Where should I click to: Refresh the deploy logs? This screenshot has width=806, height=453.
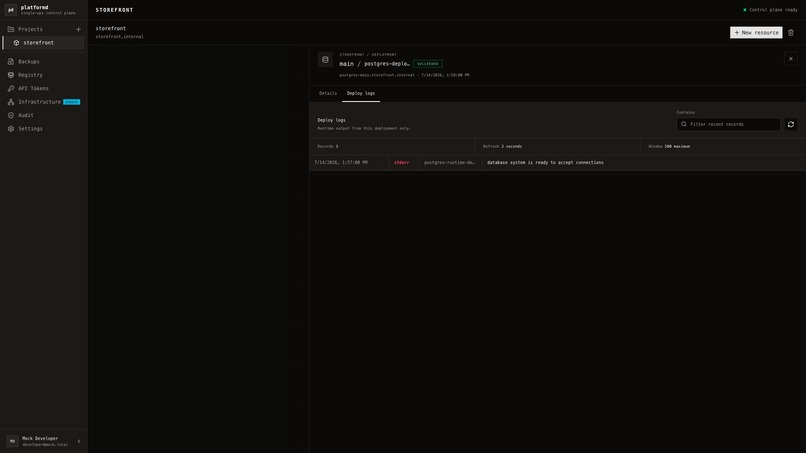point(791,124)
